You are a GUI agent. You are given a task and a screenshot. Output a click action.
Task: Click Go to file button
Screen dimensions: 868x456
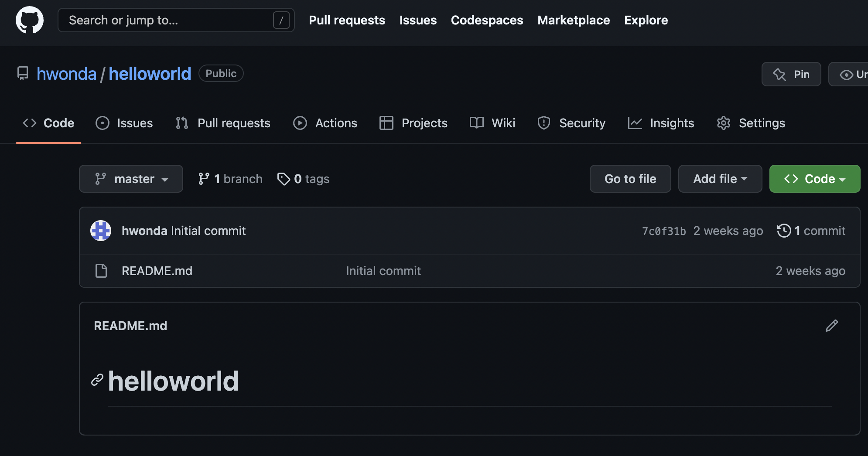pos(630,179)
